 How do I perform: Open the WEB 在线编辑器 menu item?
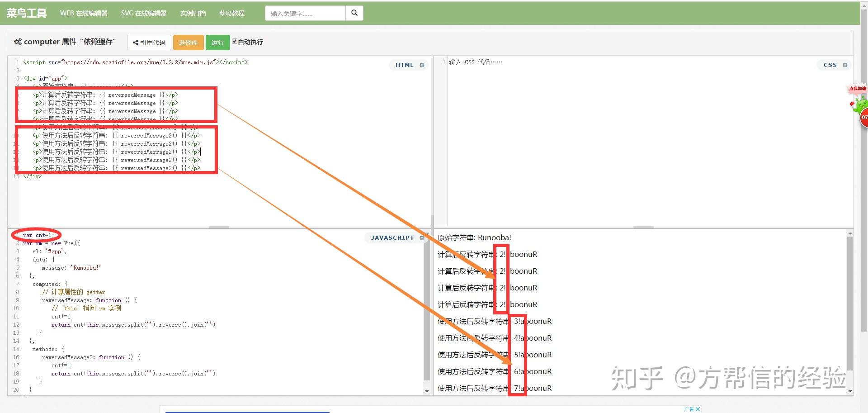84,13
